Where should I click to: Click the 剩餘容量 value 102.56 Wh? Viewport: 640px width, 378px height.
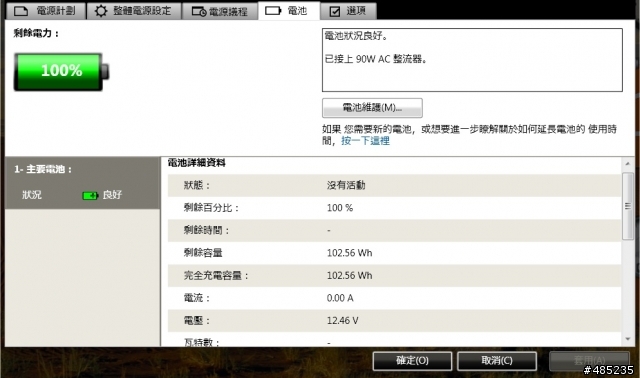pos(349,253)
